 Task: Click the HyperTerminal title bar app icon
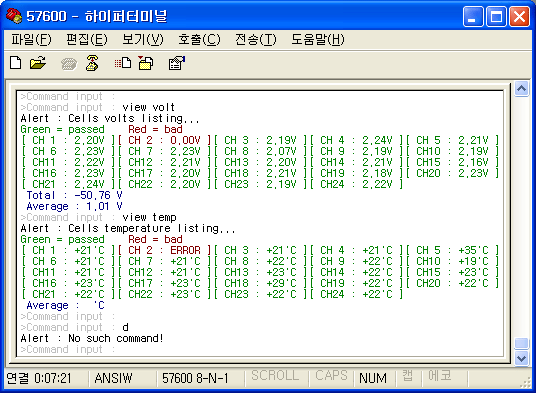tap(14, 16)
